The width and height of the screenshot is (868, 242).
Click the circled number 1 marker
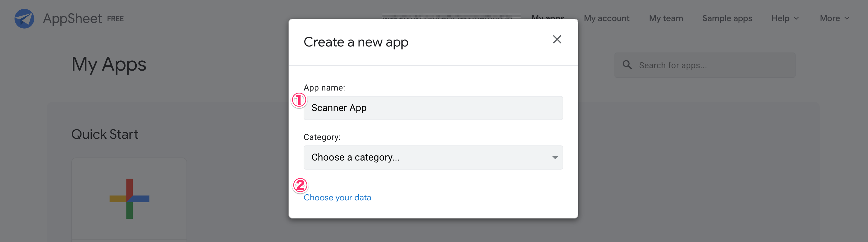299,100
